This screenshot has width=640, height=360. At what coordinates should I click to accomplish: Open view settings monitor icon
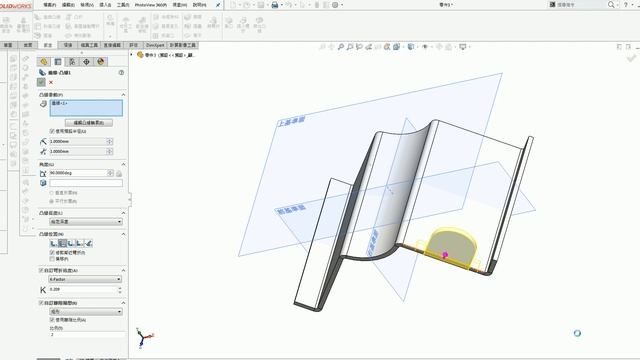462,47
